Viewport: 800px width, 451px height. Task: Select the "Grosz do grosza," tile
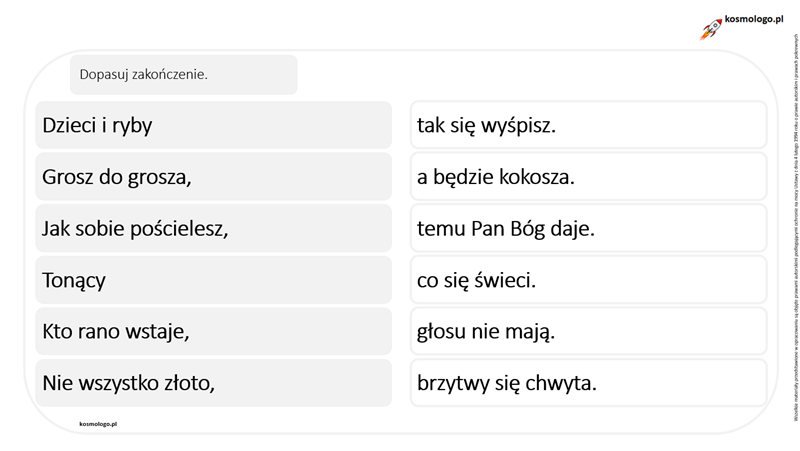pyautogui.click(x=213, y=177)
